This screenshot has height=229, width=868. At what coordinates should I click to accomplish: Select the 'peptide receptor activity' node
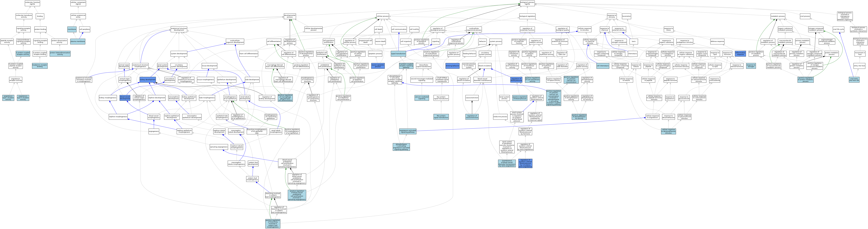tap(7, 41)
